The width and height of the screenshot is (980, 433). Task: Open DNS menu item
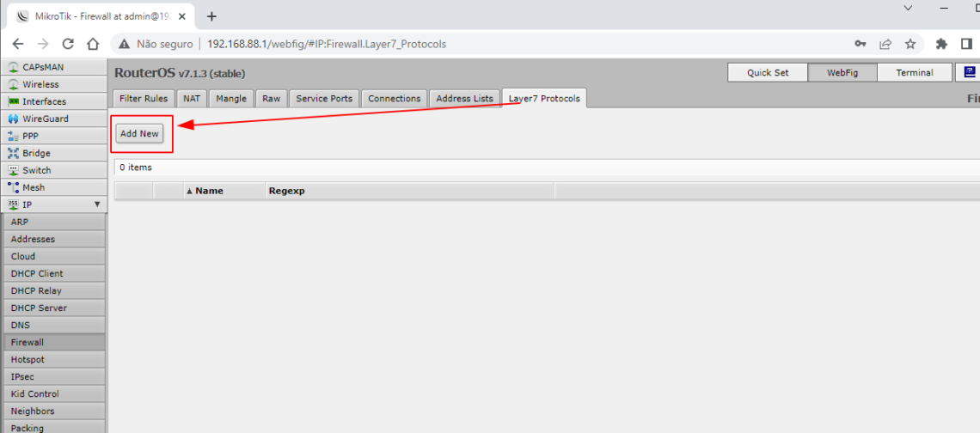click(54, 325)
